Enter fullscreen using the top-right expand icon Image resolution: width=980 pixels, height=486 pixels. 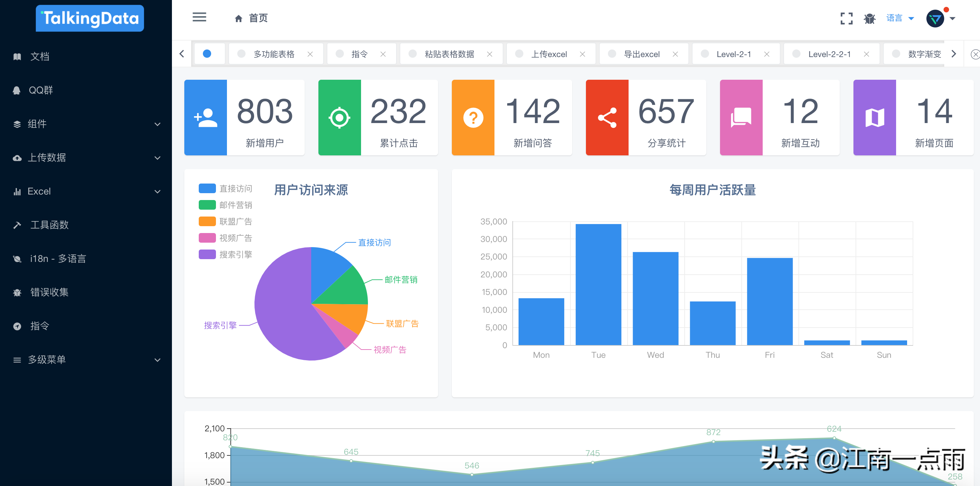(847, 18)
